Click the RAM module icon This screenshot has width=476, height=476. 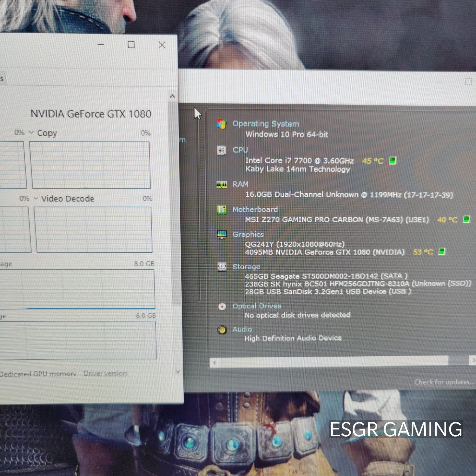[x=222, y=185]
